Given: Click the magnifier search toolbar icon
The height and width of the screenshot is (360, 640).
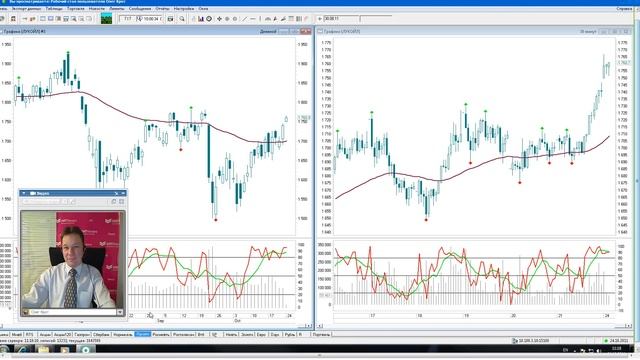Looking at the screenshot, I should (x=182, y=19).
